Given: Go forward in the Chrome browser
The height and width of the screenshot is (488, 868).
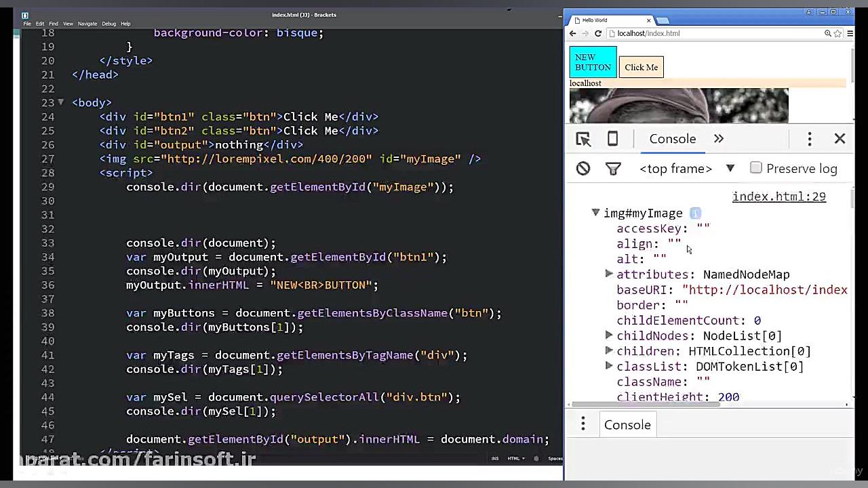Looking at the screenshot, I should [x=585, y=33].
